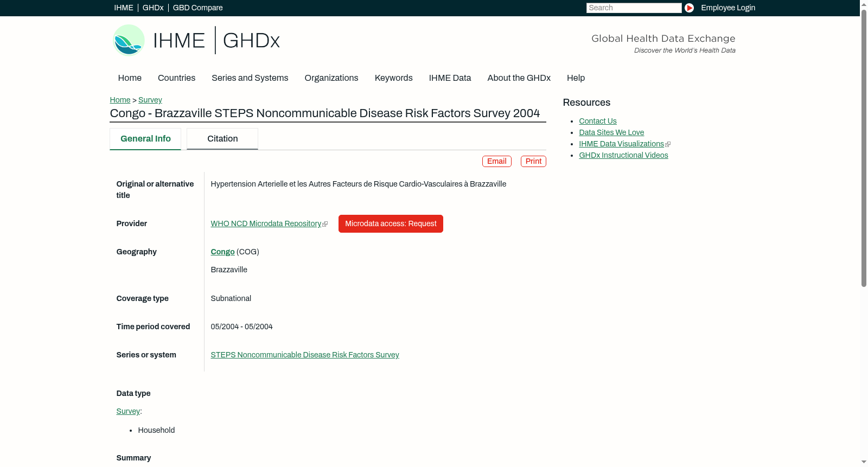Click the Brazzaville geography text
This screenshot has width=868, height=467.
tap(229, 270)
